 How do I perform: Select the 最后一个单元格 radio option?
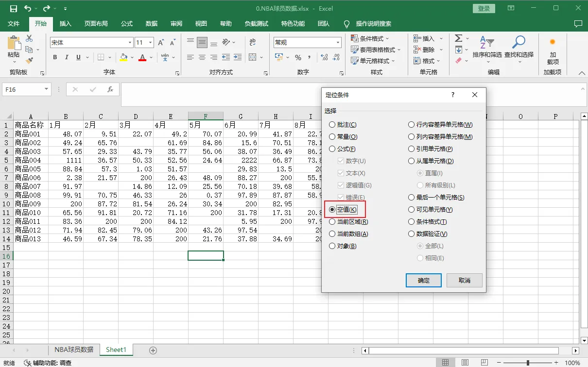(436, 198)
